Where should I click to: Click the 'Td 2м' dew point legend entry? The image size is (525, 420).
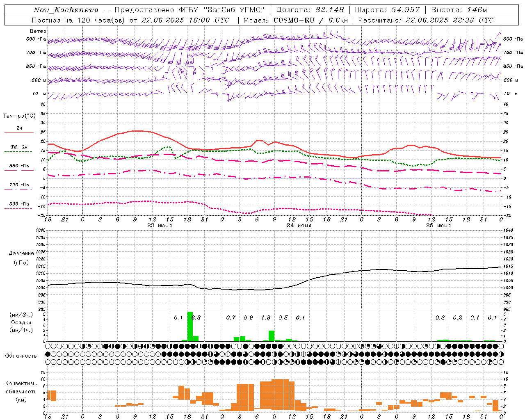[x=19, y=147]
